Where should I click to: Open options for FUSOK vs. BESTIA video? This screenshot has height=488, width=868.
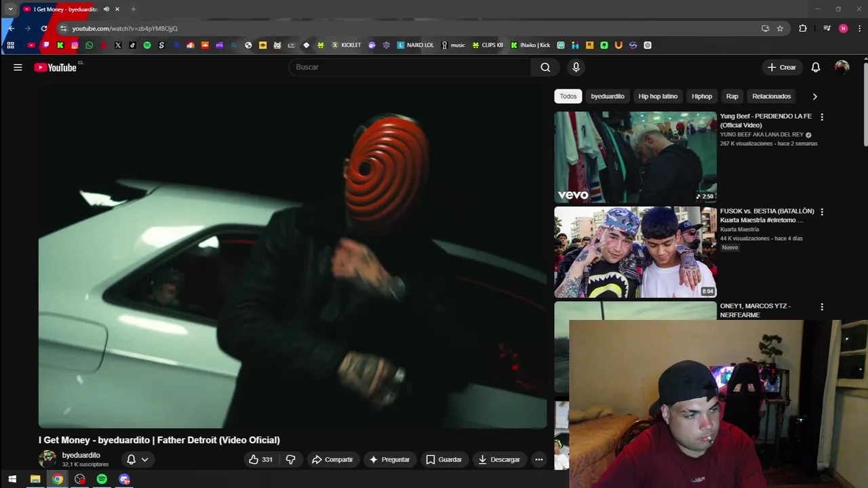coord(822,212)
